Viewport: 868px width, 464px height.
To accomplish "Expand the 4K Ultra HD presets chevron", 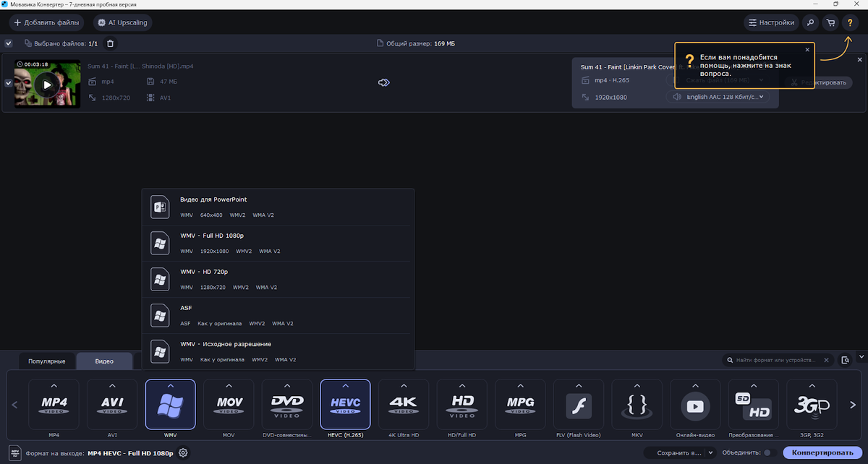I will coord(404,385).
